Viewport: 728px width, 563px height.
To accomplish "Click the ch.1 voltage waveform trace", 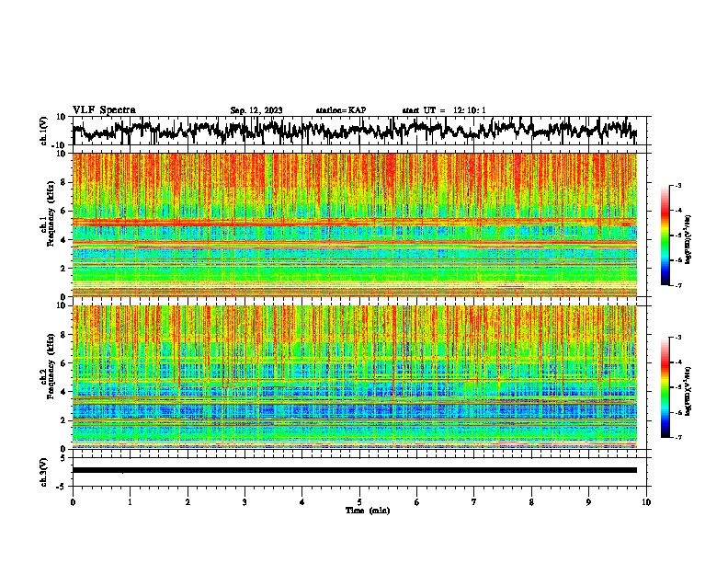I will tap(355, 130).
